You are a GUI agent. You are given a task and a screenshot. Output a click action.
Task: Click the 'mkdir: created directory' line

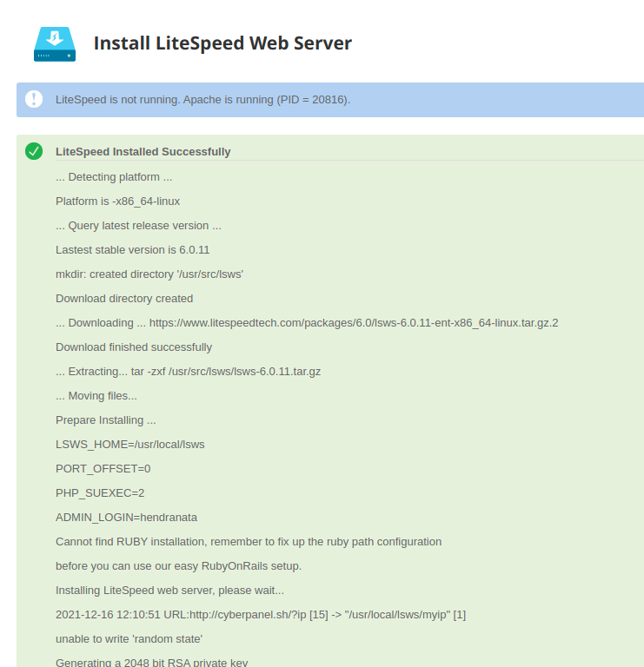click(149, 274)
